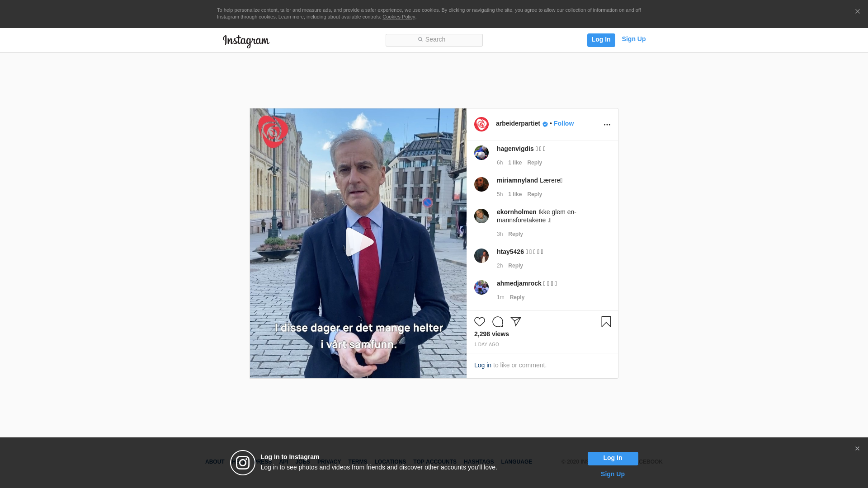The image size is (868, 488).
Task: Open the TERMS footer link
Action: coord(358,462)
